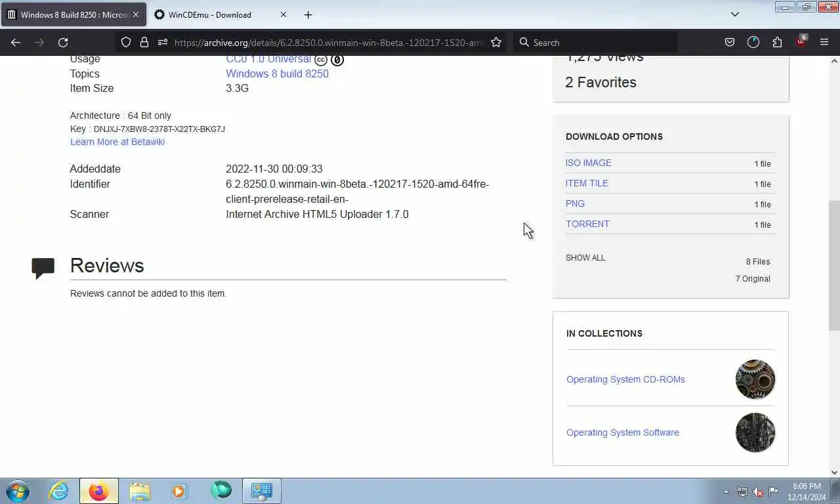Click the muted volume tray icon

click(758, 492)
